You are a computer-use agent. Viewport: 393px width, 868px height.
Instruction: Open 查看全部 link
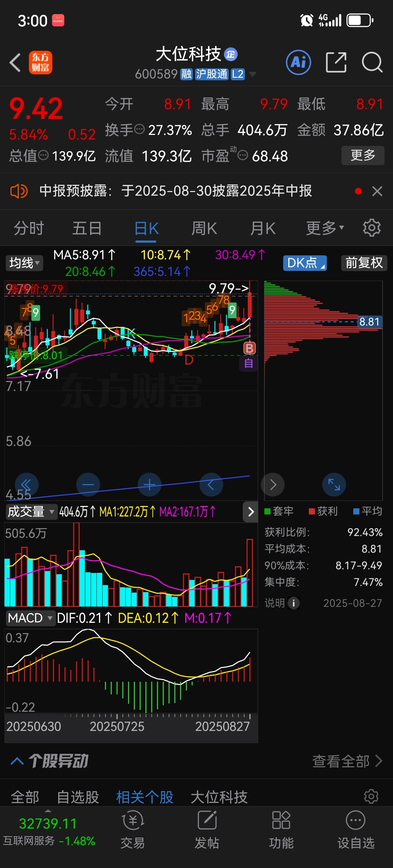(347, 761)
